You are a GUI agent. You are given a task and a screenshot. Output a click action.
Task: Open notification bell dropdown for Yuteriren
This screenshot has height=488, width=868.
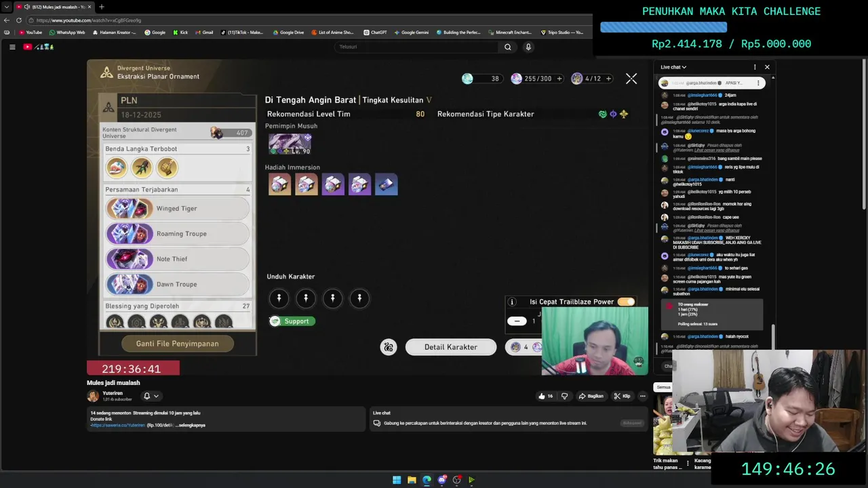[151, 396]
